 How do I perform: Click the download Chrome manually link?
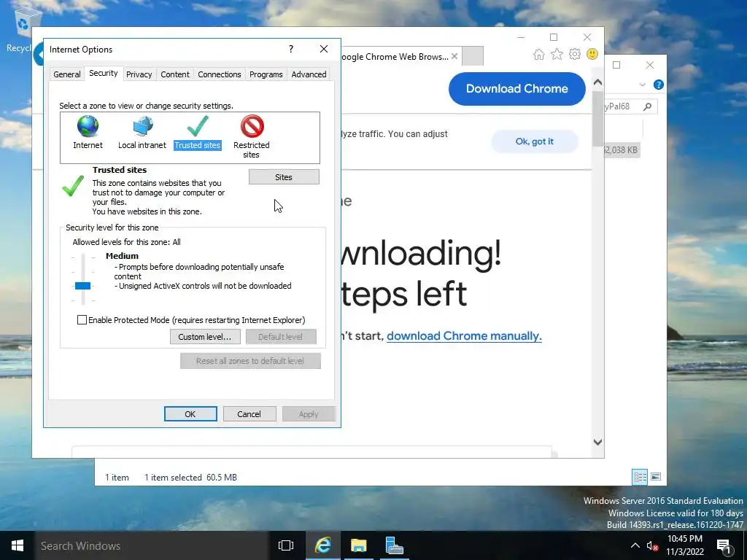[x=464, y=335]
